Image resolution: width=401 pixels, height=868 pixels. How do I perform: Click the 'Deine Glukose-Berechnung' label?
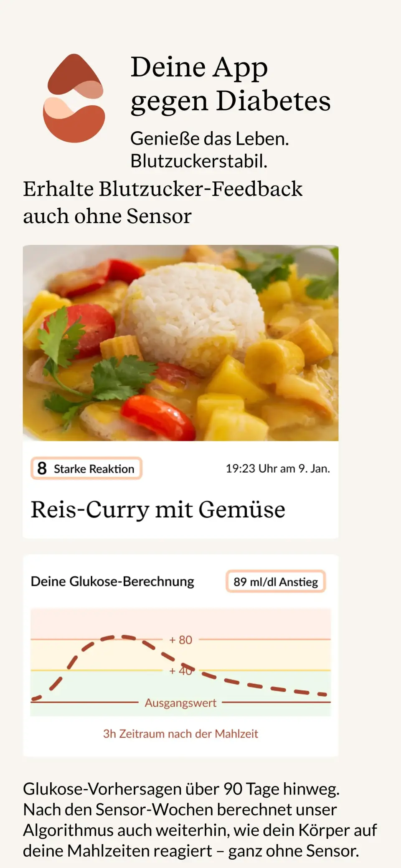pos(112,581)
